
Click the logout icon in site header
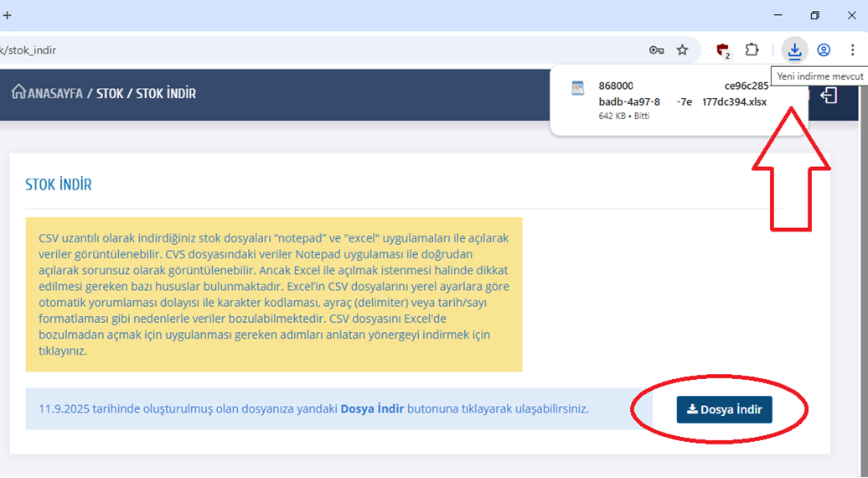[829, 96]
